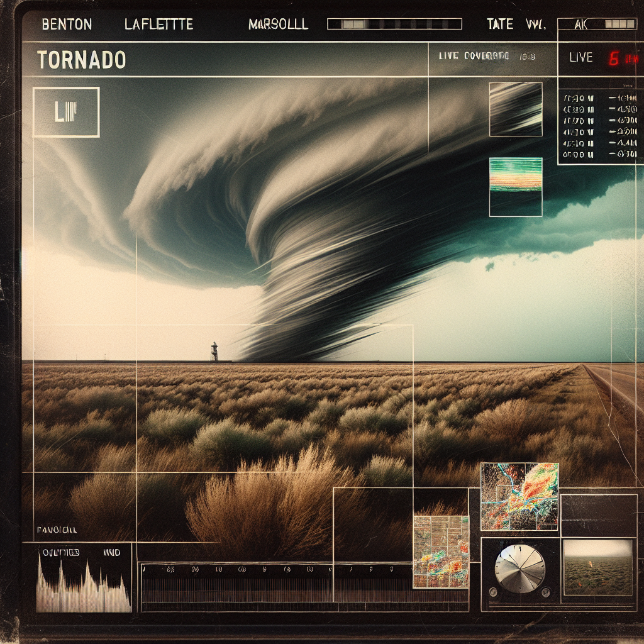Image resolution: width=644 pixels, height=644 pixels.
Task: Click the TORNADO header label
Action: pos(81,60)
